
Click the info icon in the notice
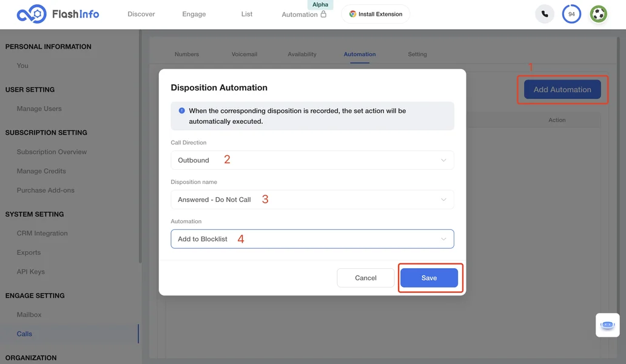[181, 110]
